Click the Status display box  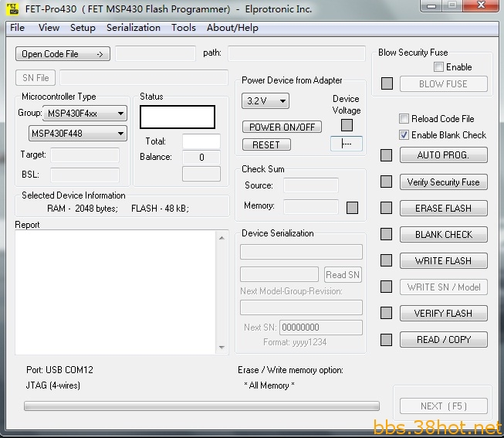coord(178,117)
